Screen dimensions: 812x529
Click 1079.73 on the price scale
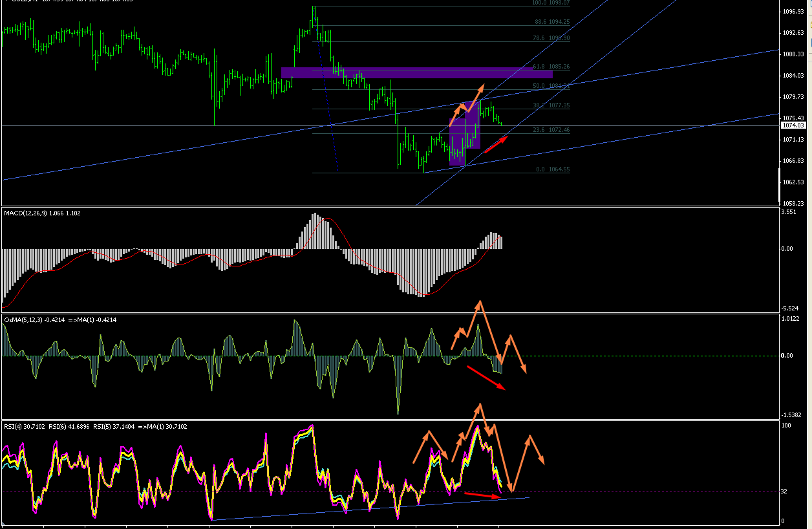(x=793, y=97)
